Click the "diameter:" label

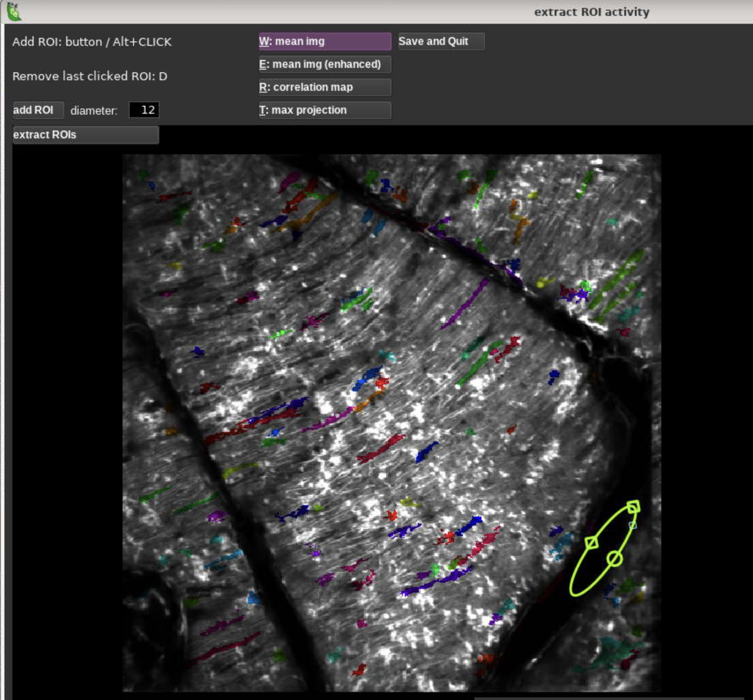(x=94, y=111)
